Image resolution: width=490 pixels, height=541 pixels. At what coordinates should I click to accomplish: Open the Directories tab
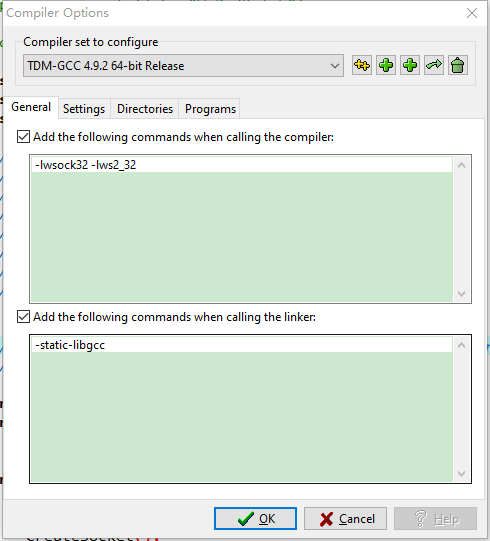click(x=145, y=109)
